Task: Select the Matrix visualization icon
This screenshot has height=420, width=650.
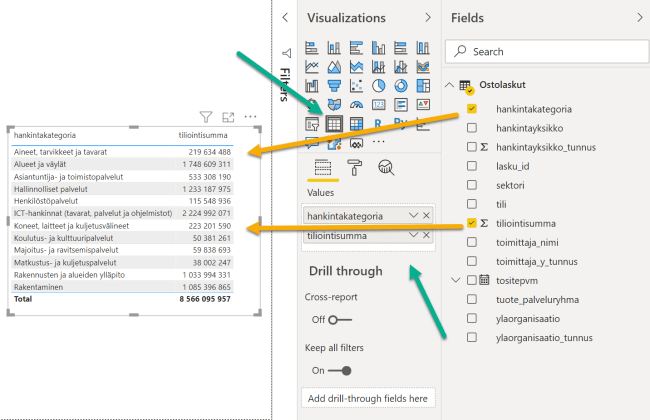Action: point(356,123)
